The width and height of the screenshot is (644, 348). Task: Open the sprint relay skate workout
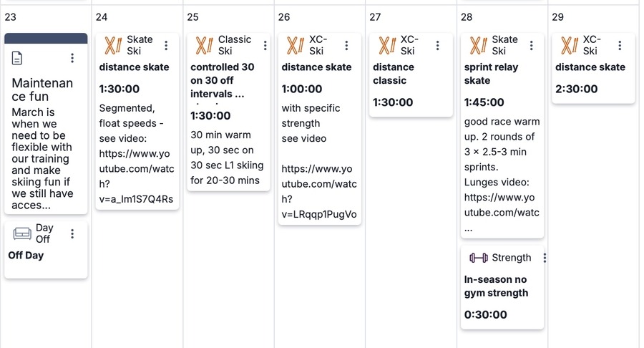point(491,74)
